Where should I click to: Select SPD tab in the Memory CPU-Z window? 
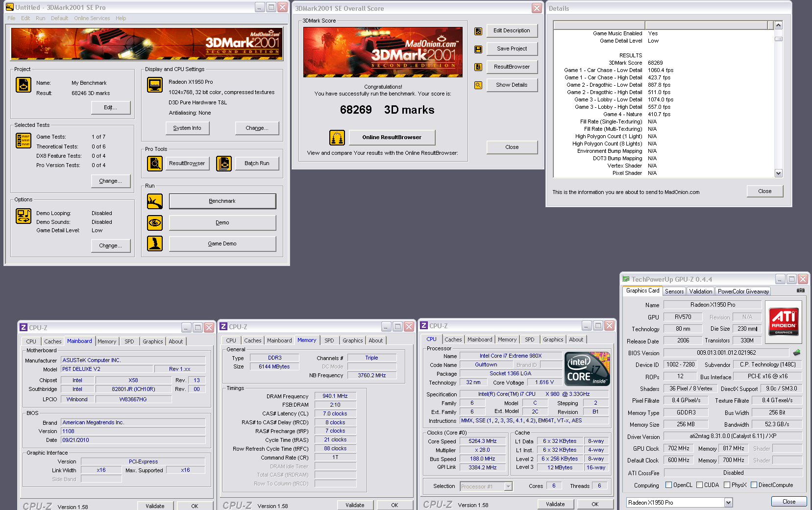pos(329,340)
